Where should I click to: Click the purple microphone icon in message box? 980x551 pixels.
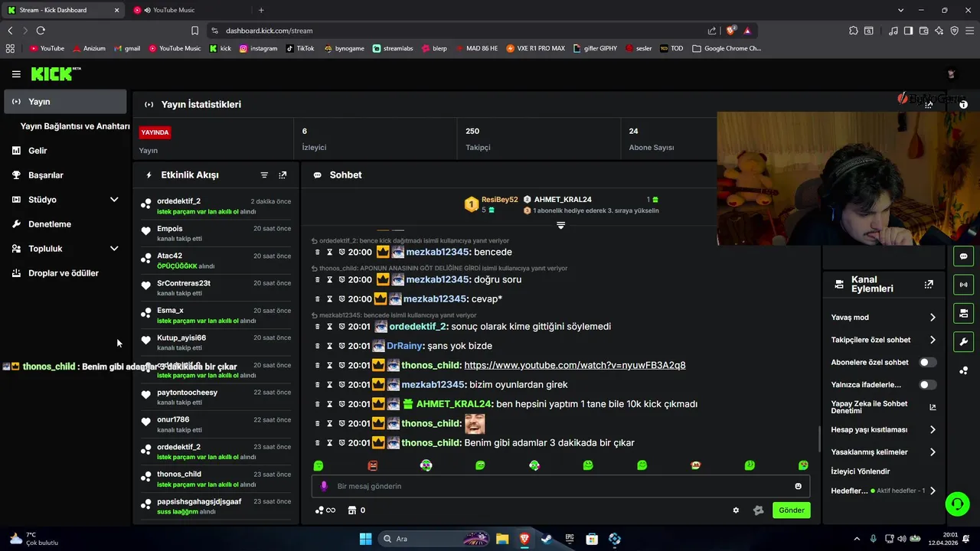(324, 486)
